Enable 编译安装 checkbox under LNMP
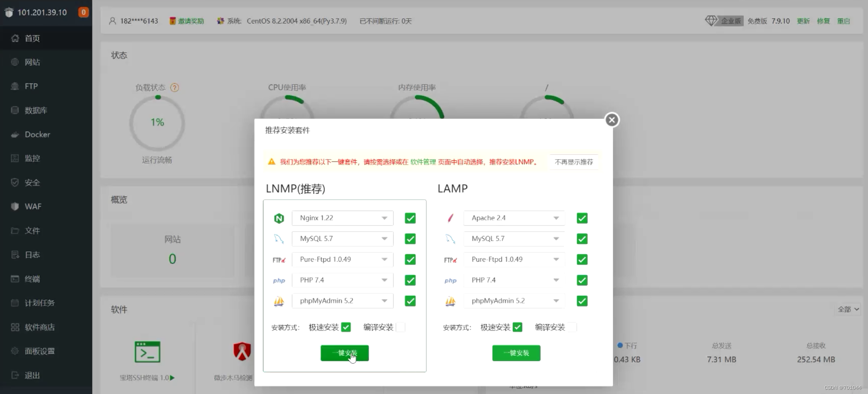This screenshot has width=868, height=394. [401, 327]
